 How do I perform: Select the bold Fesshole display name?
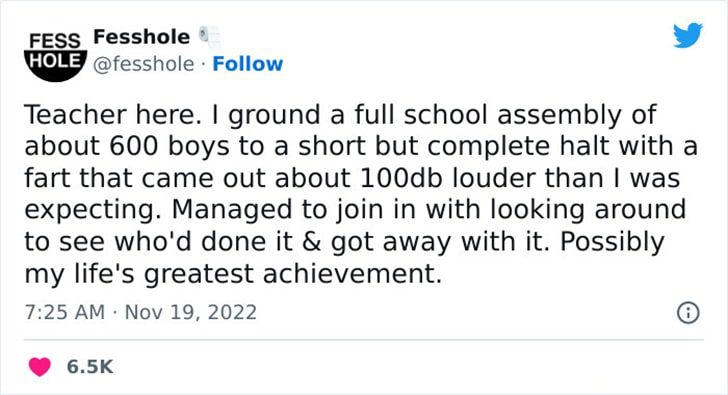[x=142, y=37]
